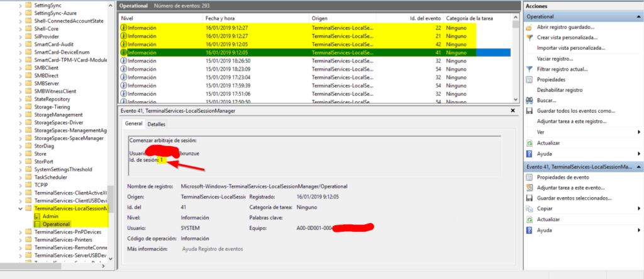The width and height of the screenshot is (644, 279).
Task: Click Deshabilitar registro action
Action: pos(559,90)
